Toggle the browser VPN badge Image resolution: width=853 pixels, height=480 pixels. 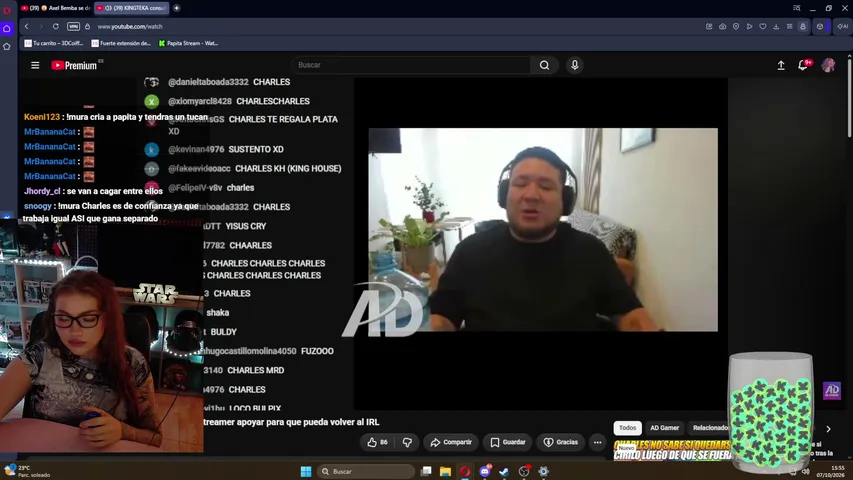point(73,26)
